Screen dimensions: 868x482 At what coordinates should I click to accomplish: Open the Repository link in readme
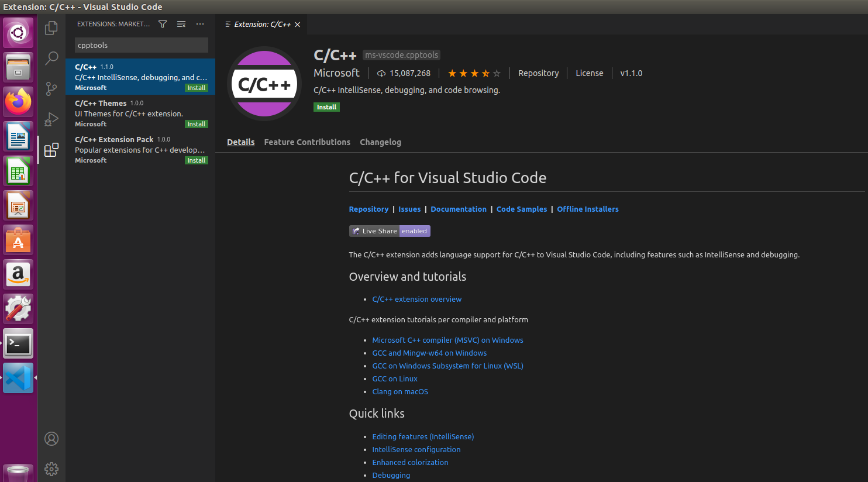pyautogui.click(x=368, y=209)
